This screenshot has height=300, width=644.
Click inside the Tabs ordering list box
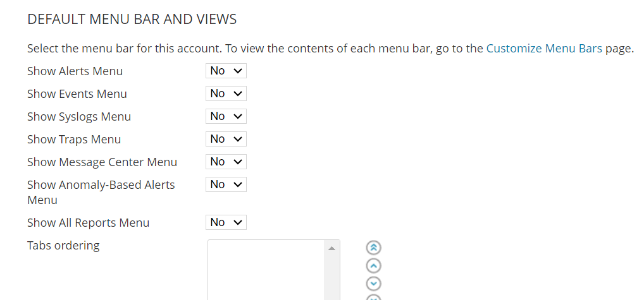click(x=266, y=270)
